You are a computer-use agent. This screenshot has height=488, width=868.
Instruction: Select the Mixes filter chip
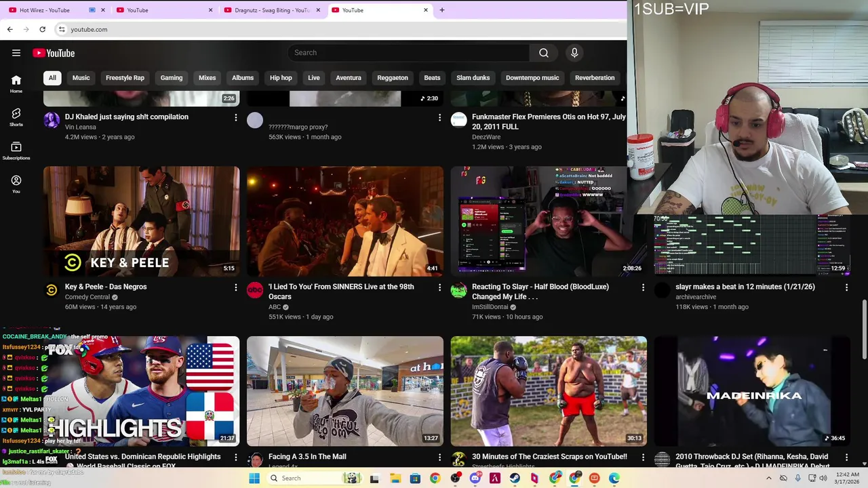pos(208,78)
